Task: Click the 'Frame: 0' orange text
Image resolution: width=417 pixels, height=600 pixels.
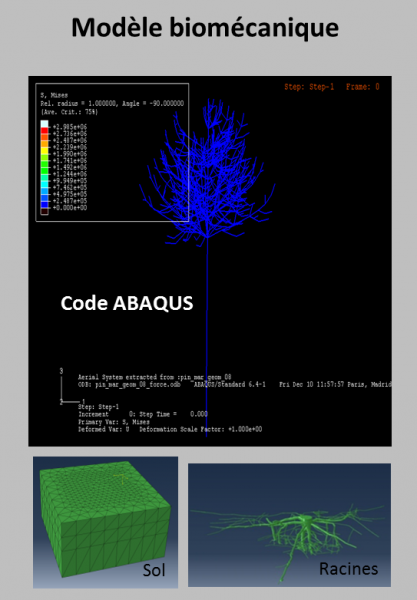Action: [363, 87]
